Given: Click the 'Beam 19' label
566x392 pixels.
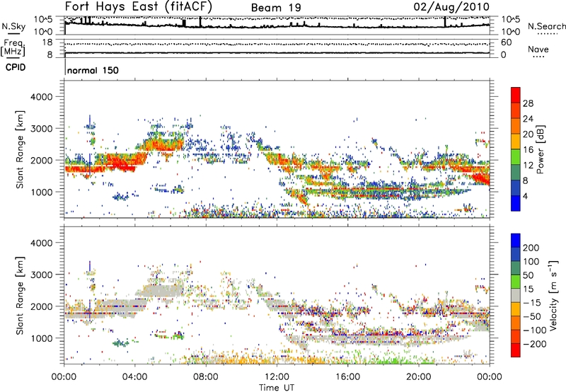Looking at the screenshot, I should point(276,8).
